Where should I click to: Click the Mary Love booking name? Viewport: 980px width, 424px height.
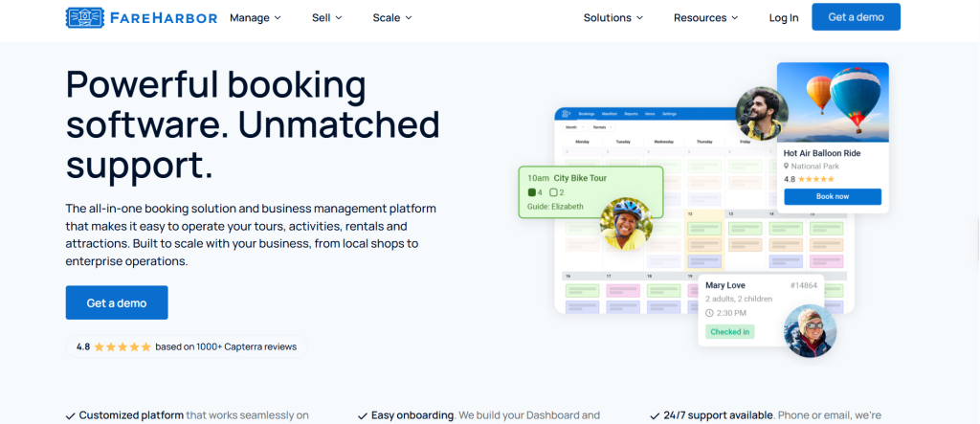pyautogui.click(x=725, y=285)
